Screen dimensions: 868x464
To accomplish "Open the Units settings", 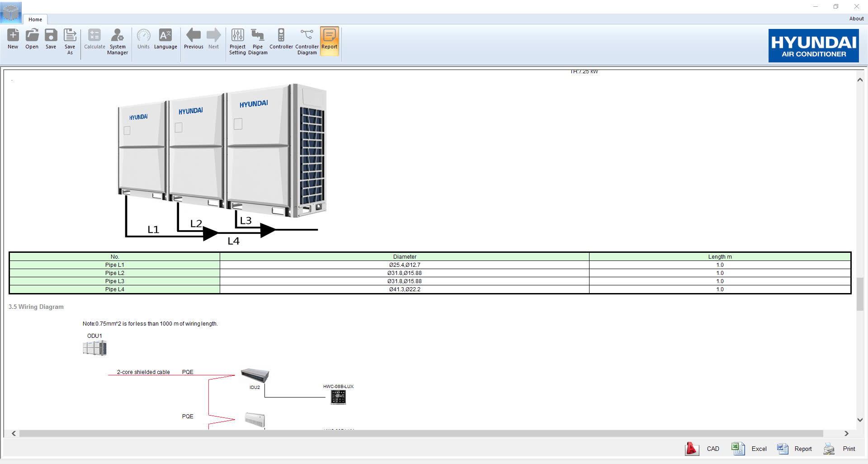I will pyautogui.click(x=143, y=39).
